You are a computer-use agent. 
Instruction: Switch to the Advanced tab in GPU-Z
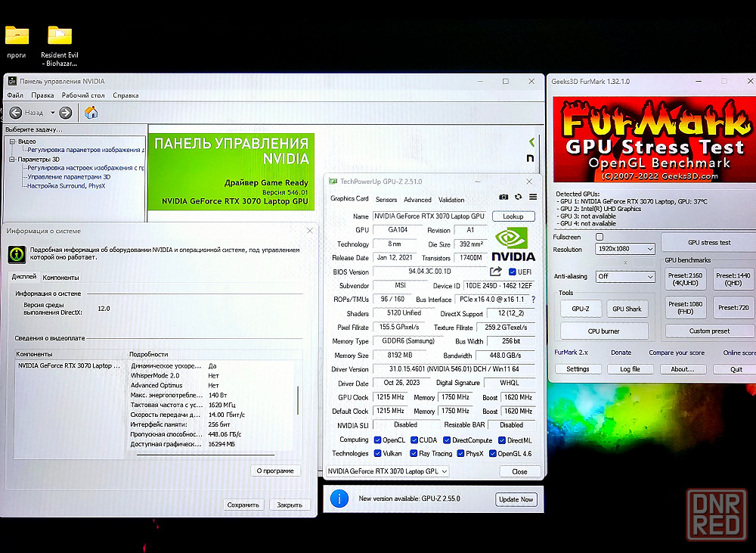click(417, 200)
